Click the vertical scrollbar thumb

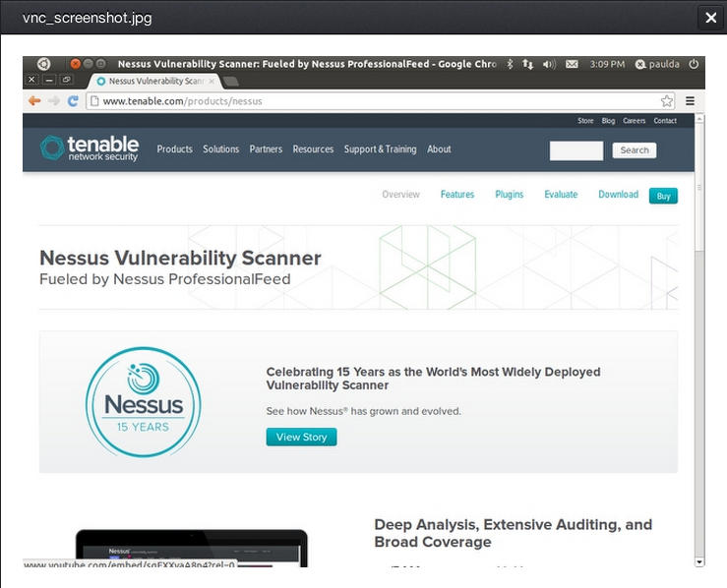click(699, 188)
